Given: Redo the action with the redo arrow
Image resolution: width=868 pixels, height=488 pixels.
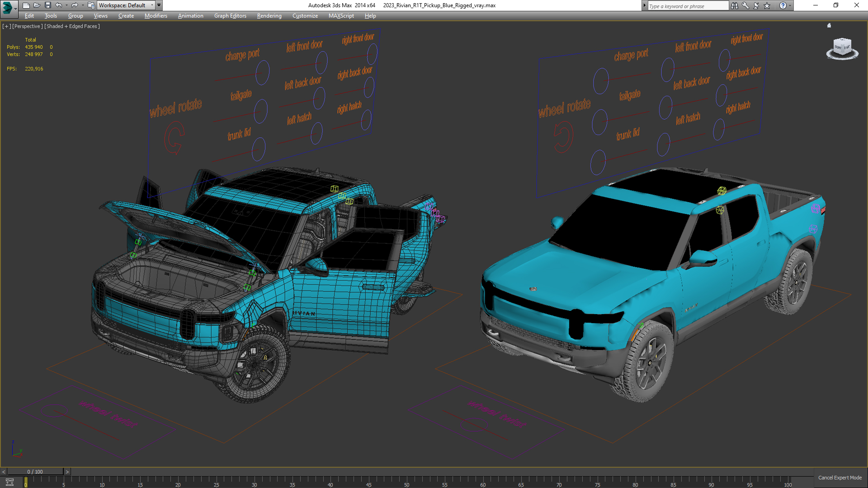Looking at the screenshot, I should click(75, 5).
